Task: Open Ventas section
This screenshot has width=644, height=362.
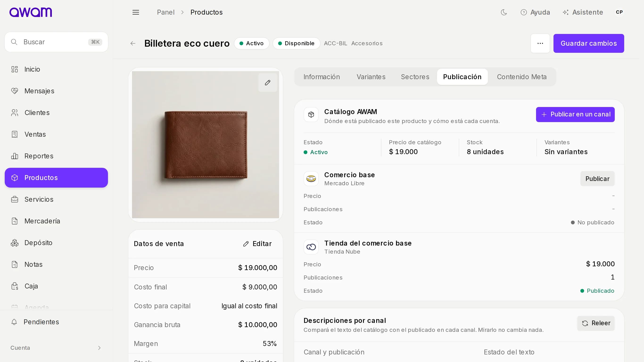Action: pyautogui.click(x=56, y=134)
